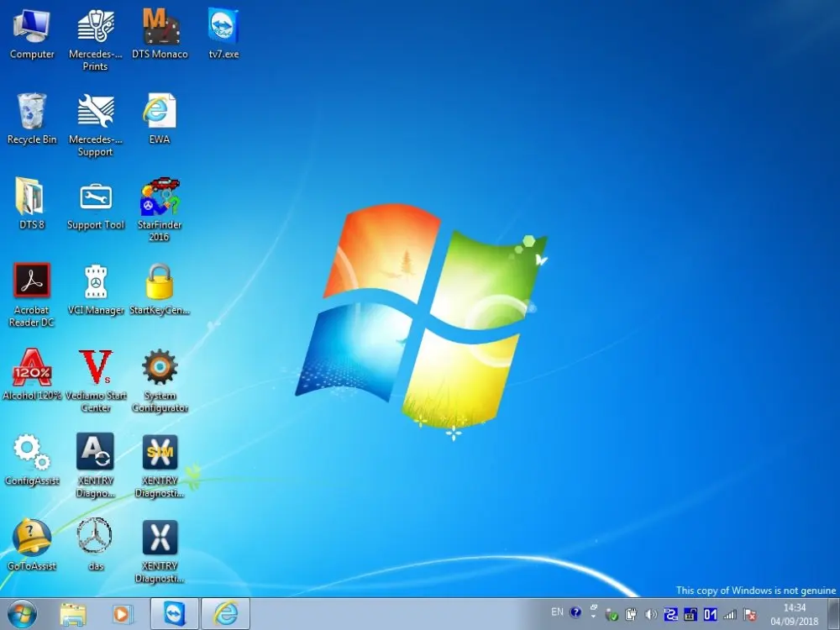Select the tv7.exe TeamViewer icon
This screenshot has width=840, height=630.
click(x=223, y=34)
